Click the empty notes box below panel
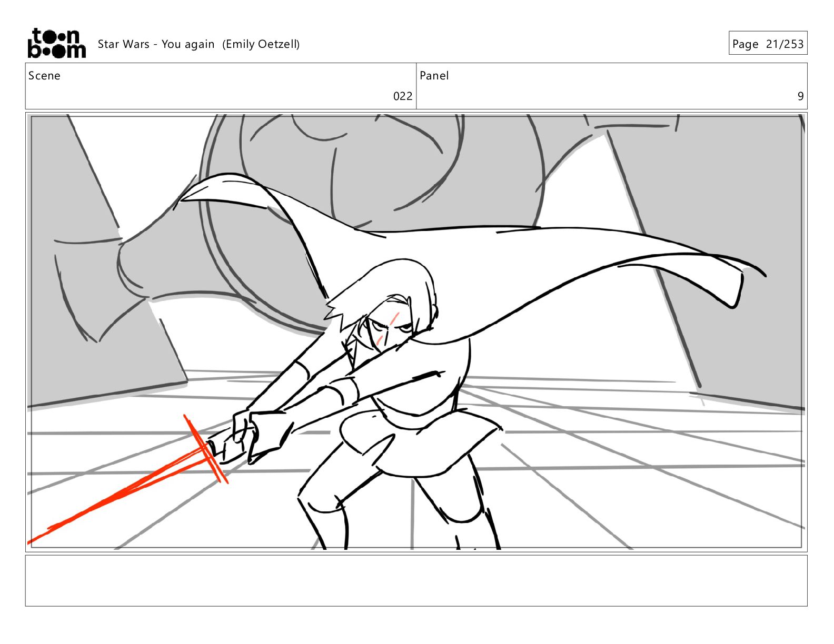 point(416,581)
